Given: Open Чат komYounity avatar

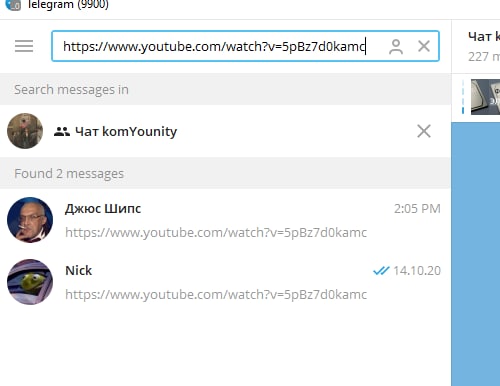Looking at the screenshot, I should [x=25, y=131].
